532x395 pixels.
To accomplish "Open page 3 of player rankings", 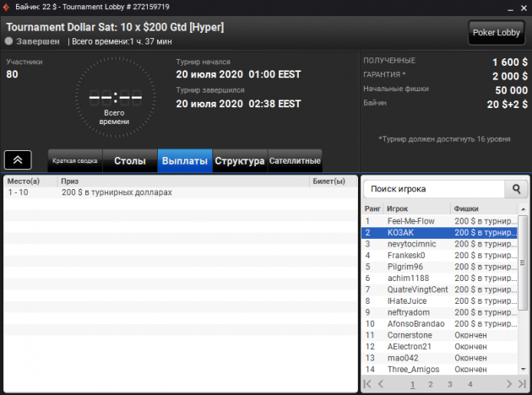I will point(449,384).
